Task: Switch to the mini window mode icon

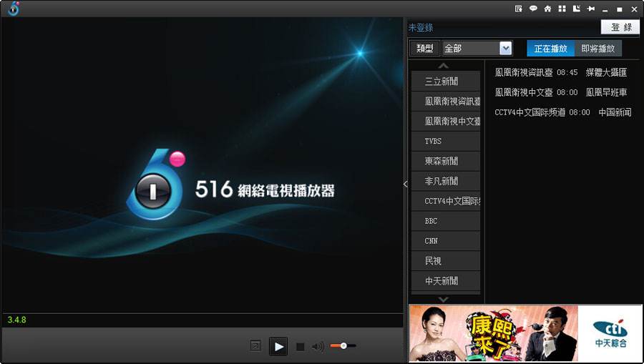Action: [577, 9]
